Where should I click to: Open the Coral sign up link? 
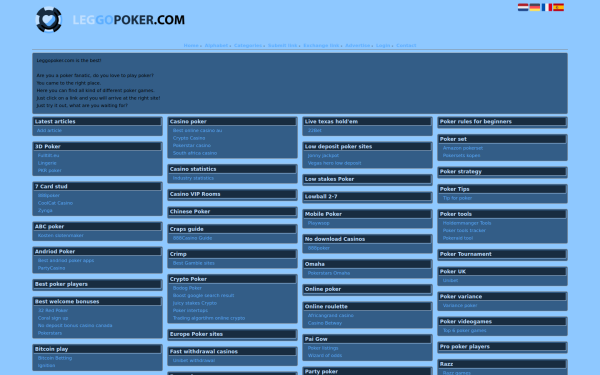(53, 318)
